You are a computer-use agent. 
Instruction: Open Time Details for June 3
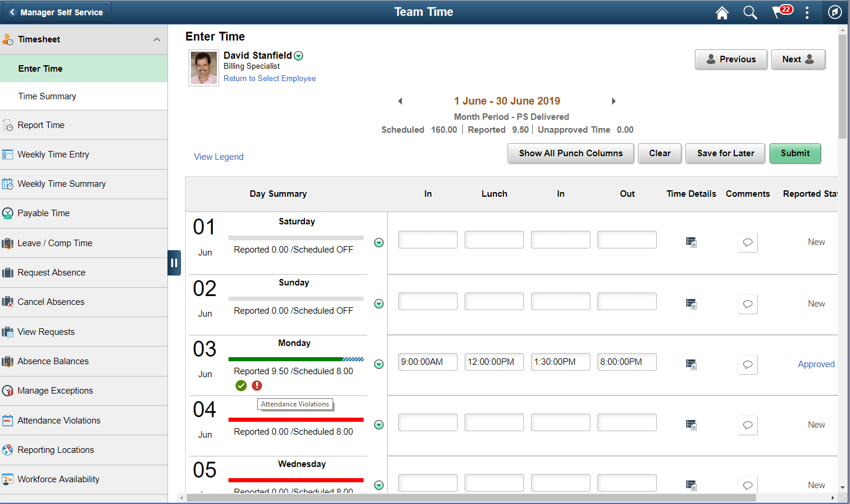tap(691, 364)
